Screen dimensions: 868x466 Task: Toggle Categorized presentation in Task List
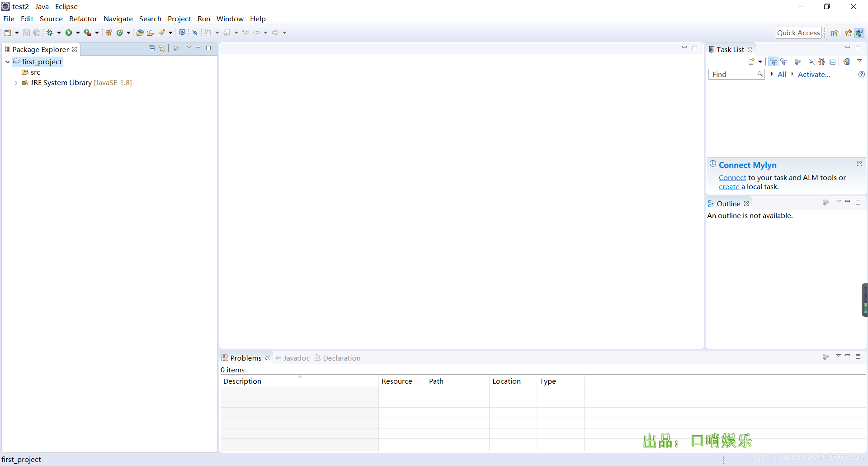(x=774, y=62)
